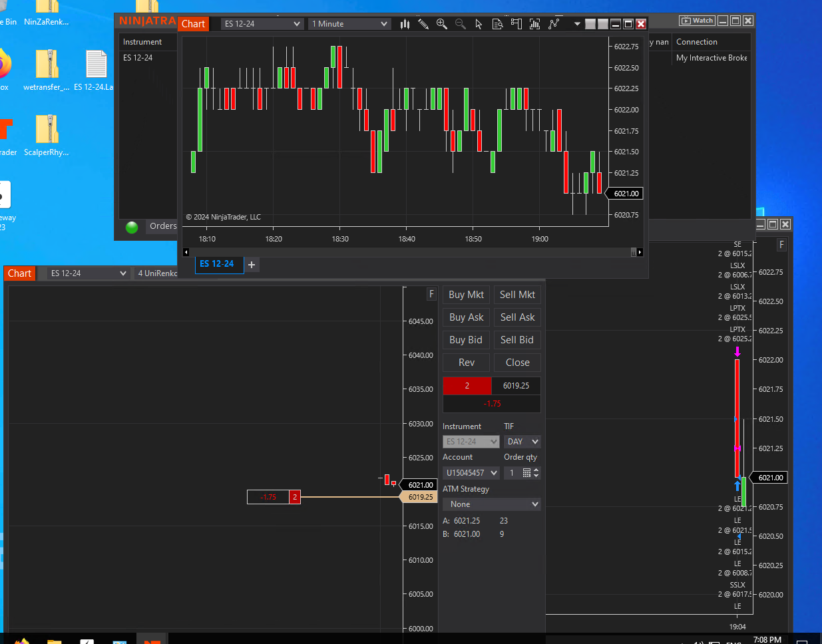
Task: Expand the 1 Minute interval dropdown
Action: point(349,24)
